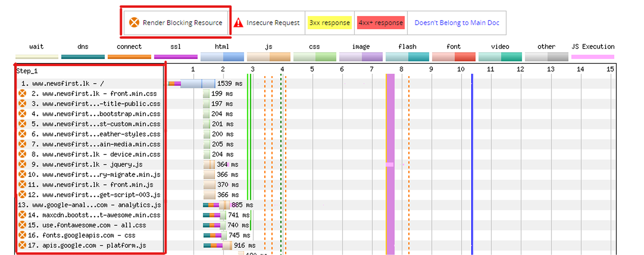Click the ssl magenta legend bar

(176, 57)
